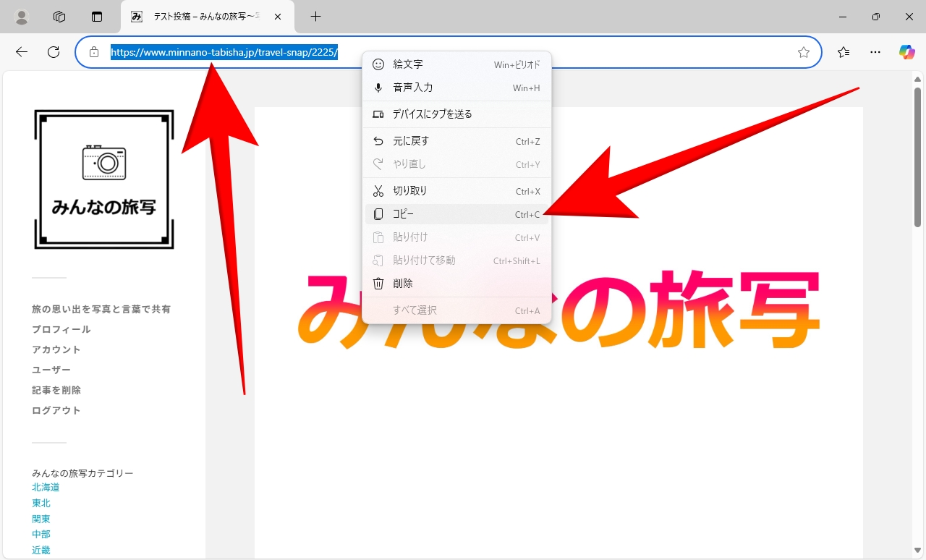Image resolution: width=926 pixels, height=560 pixels.
Task: Add page to favorites with star icon
Action: coord(803,52)
